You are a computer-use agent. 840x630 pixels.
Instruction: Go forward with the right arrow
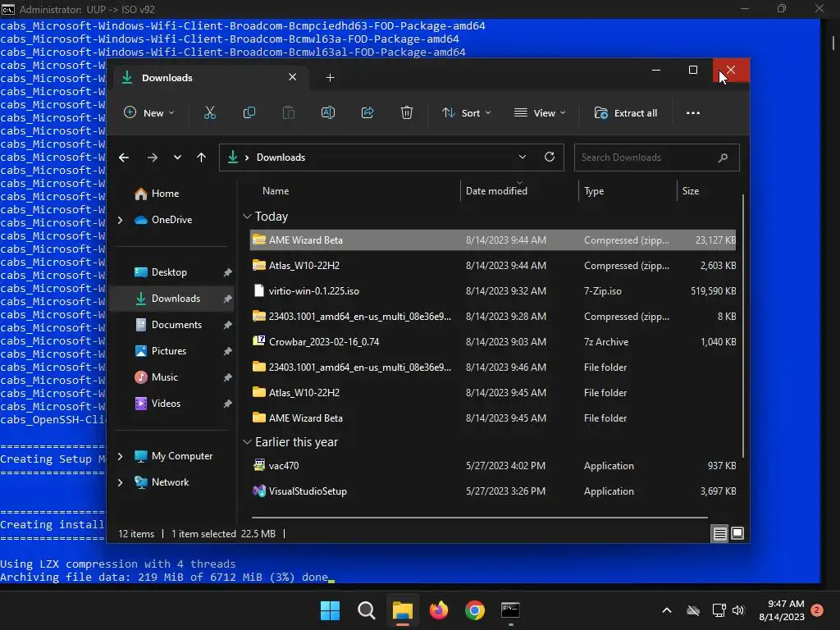tap(152, 157)
